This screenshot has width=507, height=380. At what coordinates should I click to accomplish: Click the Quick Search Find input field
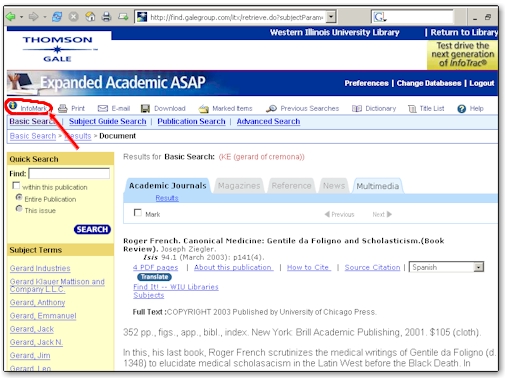pyautogui.click(x=69, y=173)
